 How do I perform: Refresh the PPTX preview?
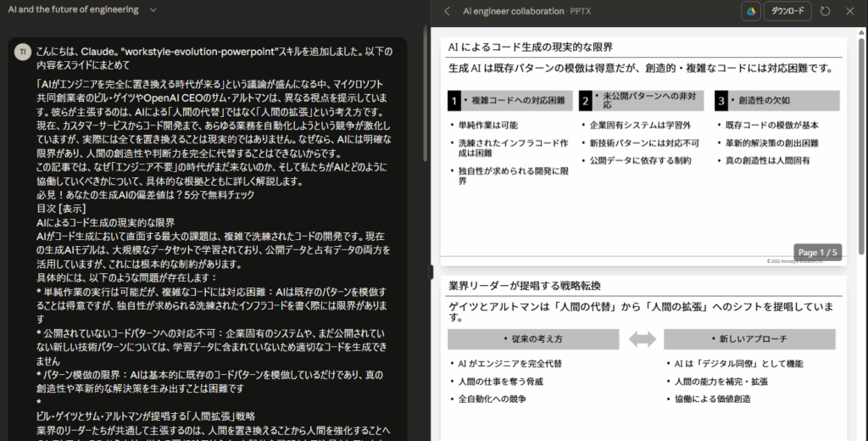[825, 11]
